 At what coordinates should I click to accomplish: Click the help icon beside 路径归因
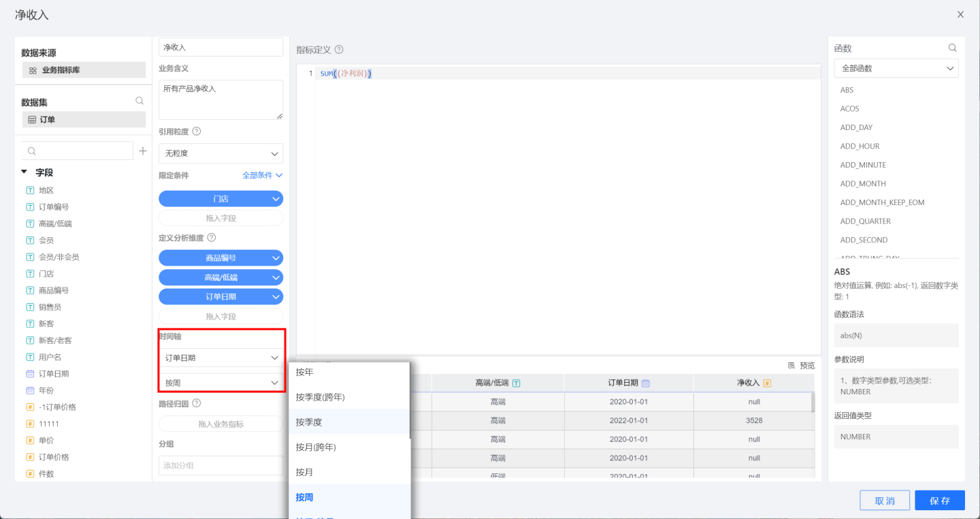(197, 403)
